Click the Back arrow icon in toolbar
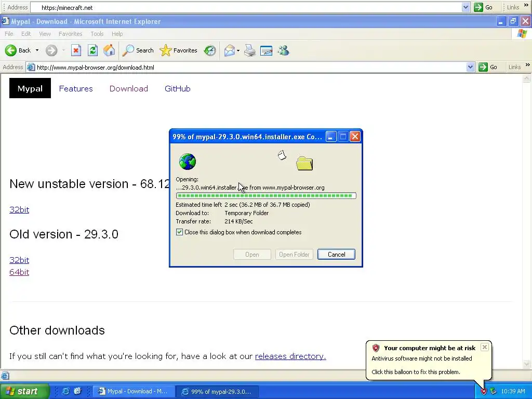Image resolution: width=532 pixels, height=399 pixels. coord(11,50)
